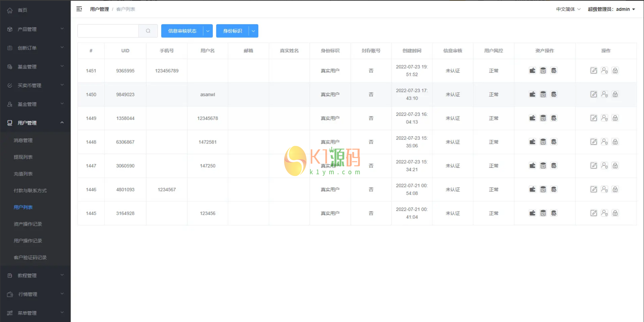Click the blocked coins icon for user 1449
644x322 pixels.
(554, 118)
